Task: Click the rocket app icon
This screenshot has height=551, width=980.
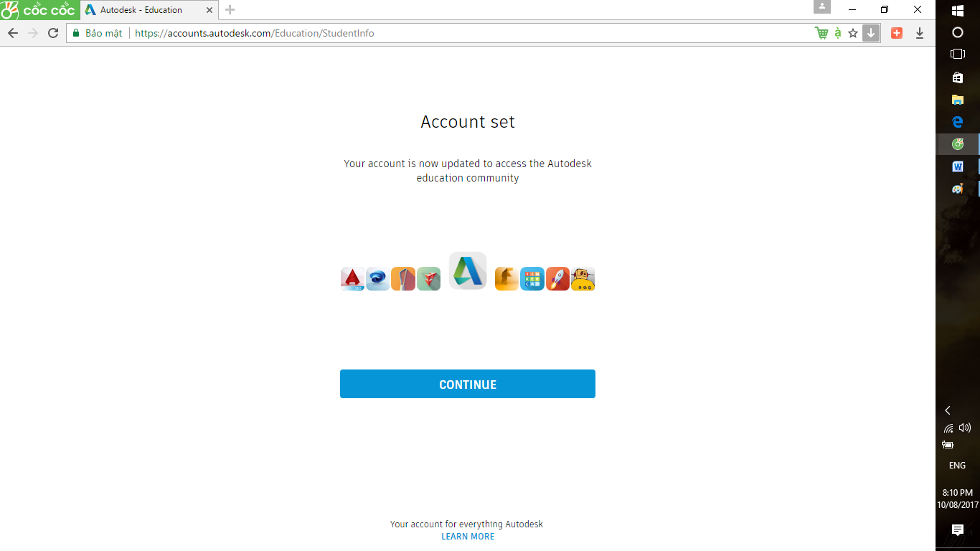Action: (557, 279)
